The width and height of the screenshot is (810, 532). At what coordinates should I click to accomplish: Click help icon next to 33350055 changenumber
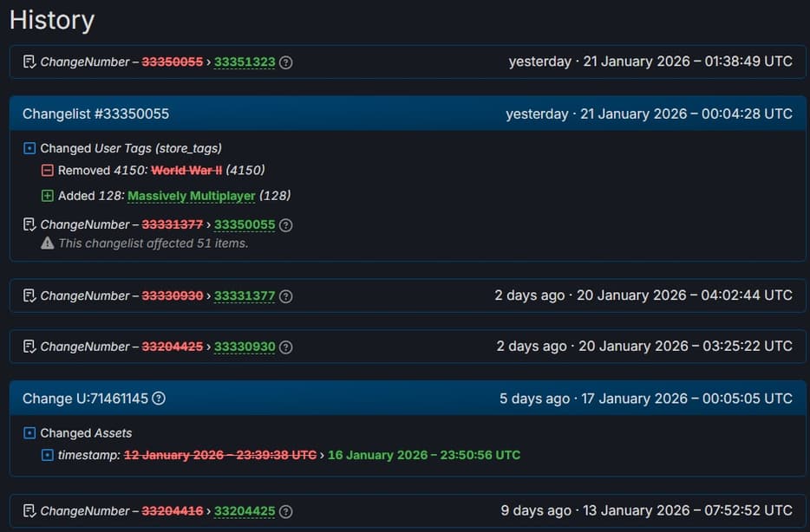click(286, 225)
